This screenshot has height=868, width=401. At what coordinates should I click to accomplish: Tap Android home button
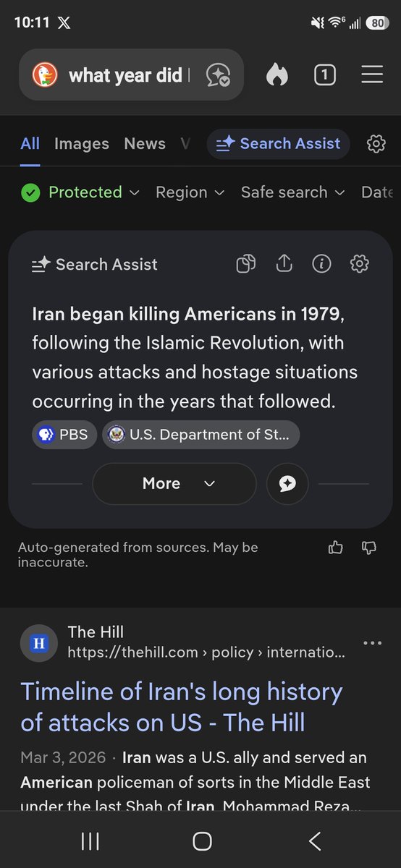coord(202,841)
